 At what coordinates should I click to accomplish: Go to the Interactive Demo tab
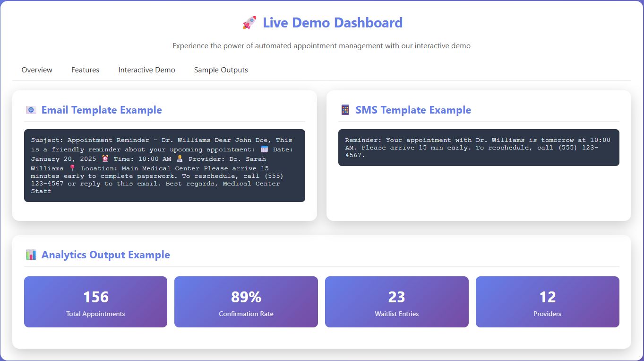pos(146,70)
